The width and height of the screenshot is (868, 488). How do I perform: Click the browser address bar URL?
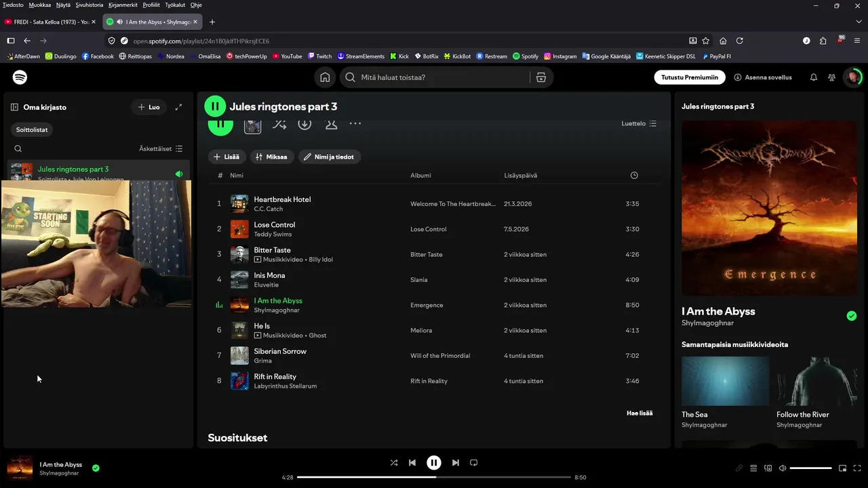(x=201, y=41)
